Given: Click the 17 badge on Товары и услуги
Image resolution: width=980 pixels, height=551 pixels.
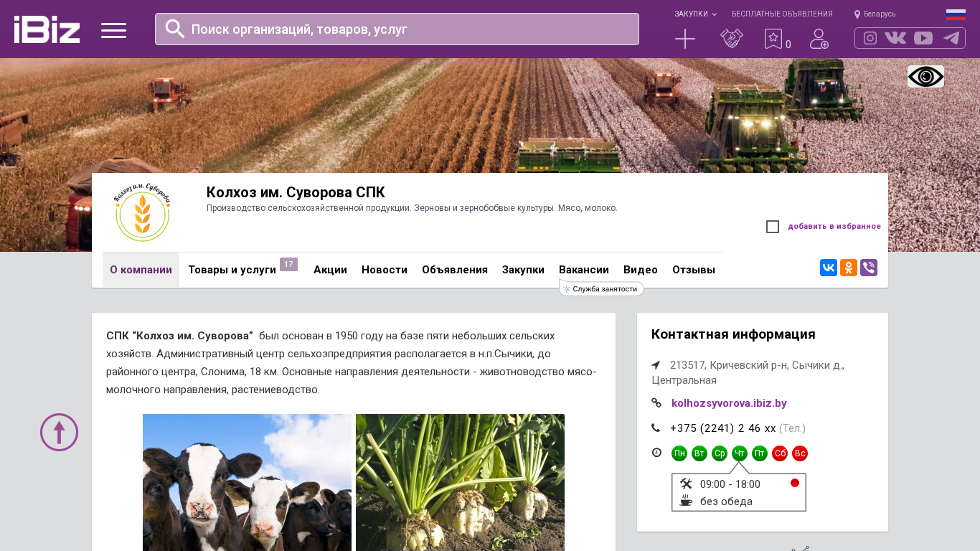Looking at the screenshot, I should [288, 264].
